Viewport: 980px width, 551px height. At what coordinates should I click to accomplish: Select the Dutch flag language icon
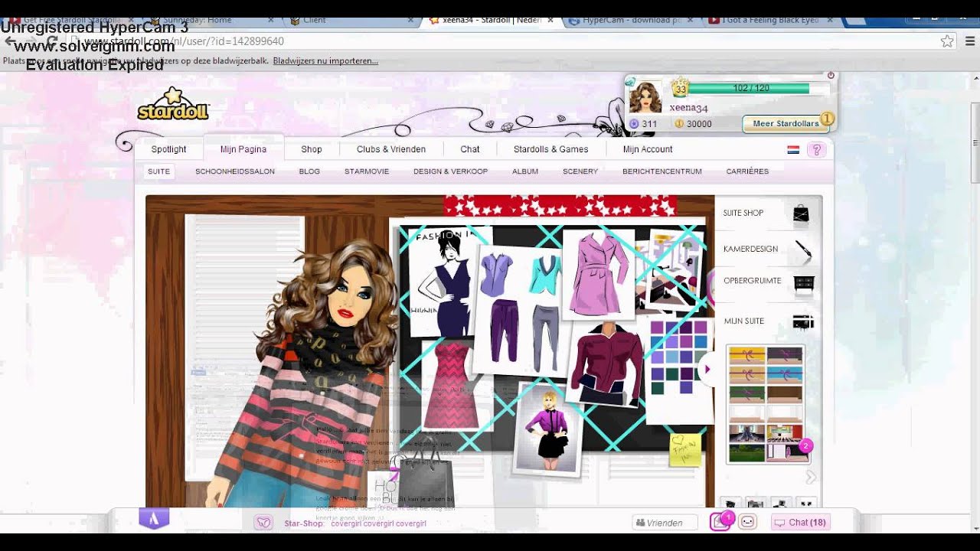793,150
